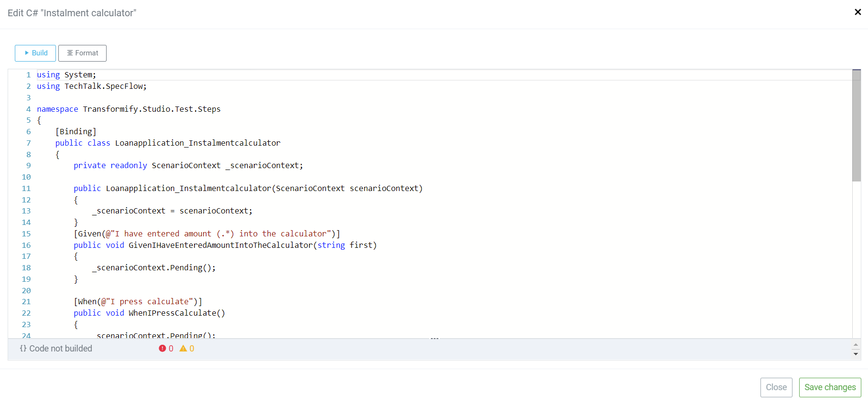Click the Build button
The image size is (868, 404).
pyautogui.click(x=35, y=53)
